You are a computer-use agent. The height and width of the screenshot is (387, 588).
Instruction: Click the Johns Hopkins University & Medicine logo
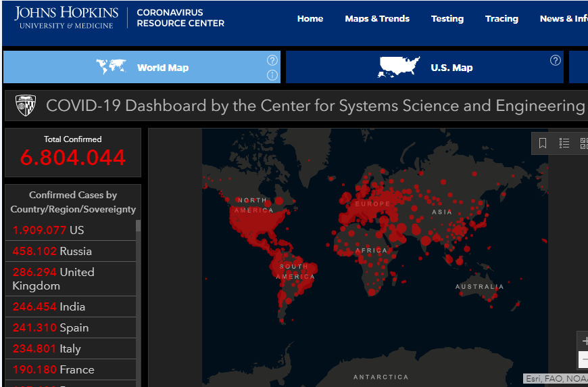[x=66, y=18]
